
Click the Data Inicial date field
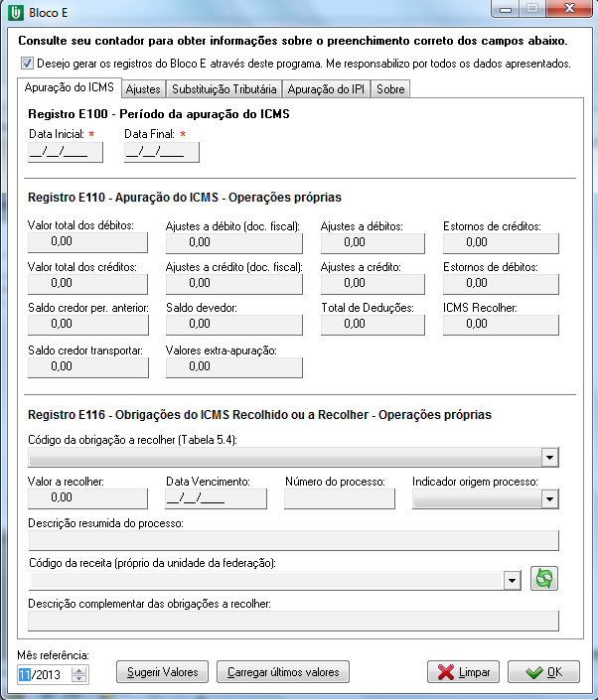65,152
